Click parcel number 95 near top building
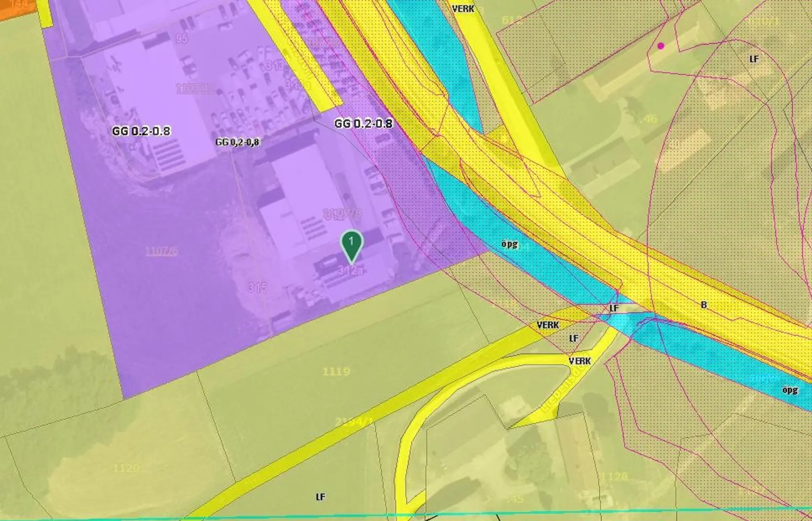Screen dimensions: 812x521 click(181, 38)
